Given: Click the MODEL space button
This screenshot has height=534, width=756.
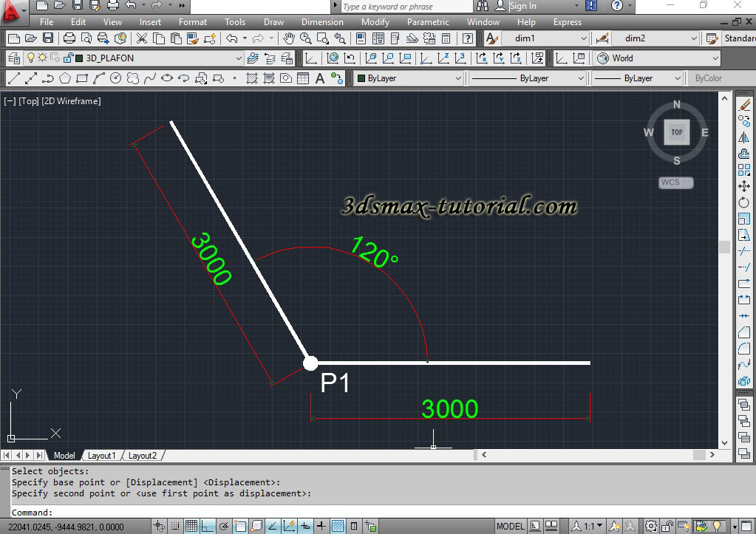Looking at the screenshot, I should click(x=510, y=526).
